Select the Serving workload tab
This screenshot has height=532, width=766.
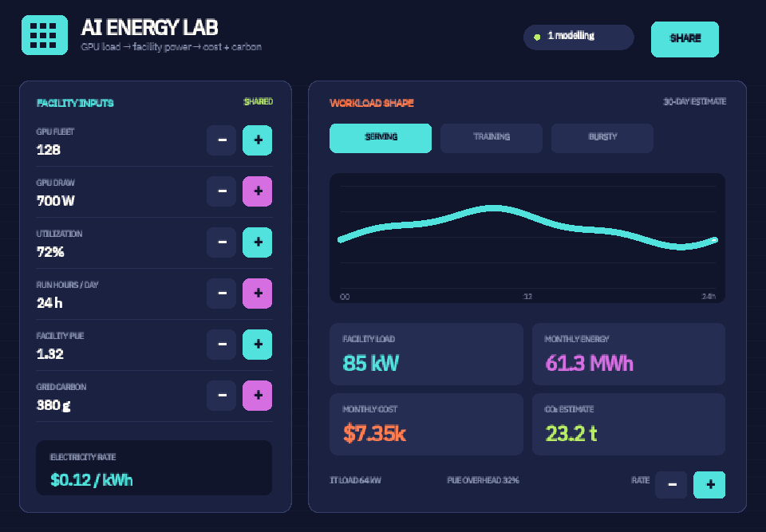pos(381,138)
